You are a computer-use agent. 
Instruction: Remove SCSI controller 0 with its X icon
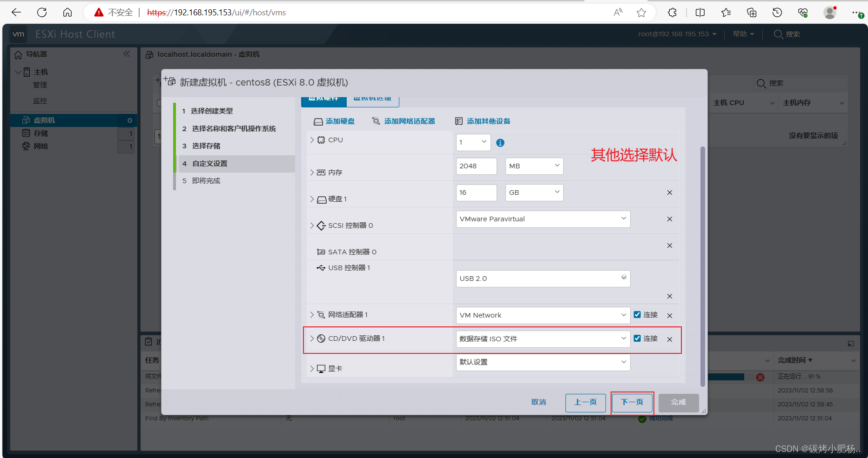[670, 219]
